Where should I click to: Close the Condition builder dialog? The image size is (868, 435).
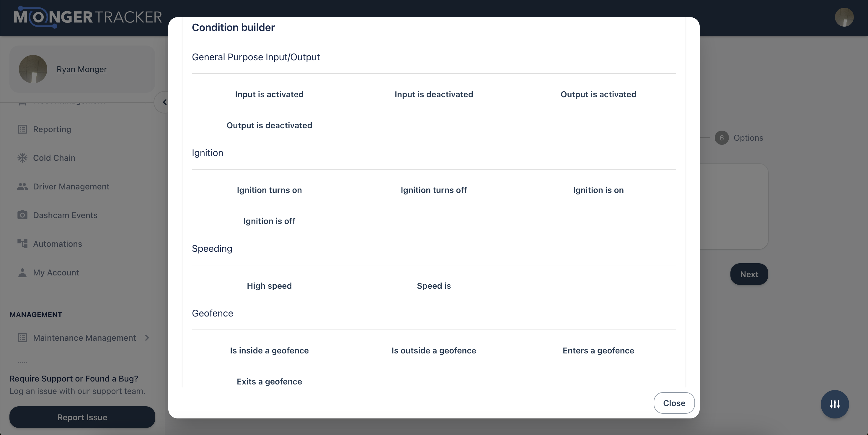(674, 403)
